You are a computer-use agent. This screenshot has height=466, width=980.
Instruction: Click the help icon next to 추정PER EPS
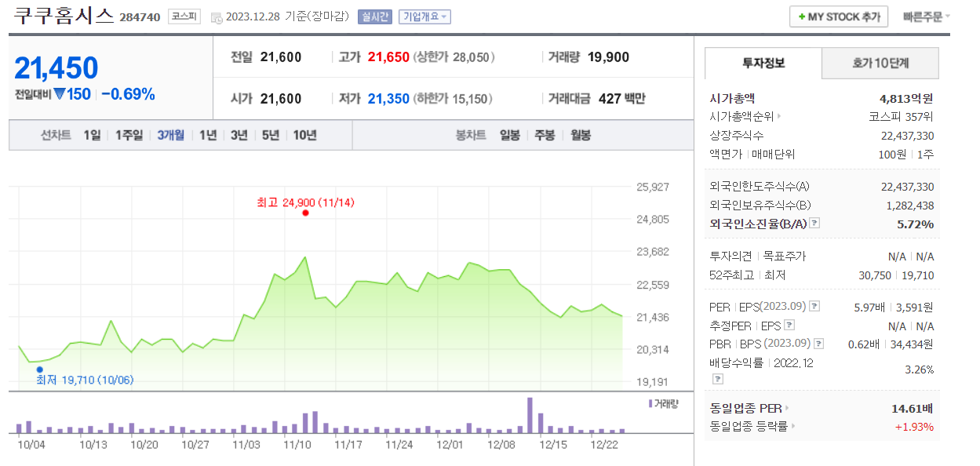click(x=789, y=325)
